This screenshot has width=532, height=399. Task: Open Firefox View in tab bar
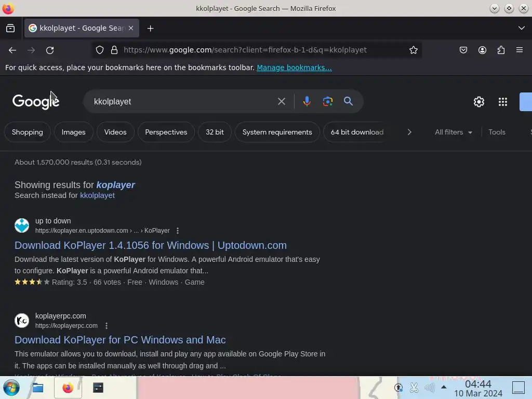10,28
